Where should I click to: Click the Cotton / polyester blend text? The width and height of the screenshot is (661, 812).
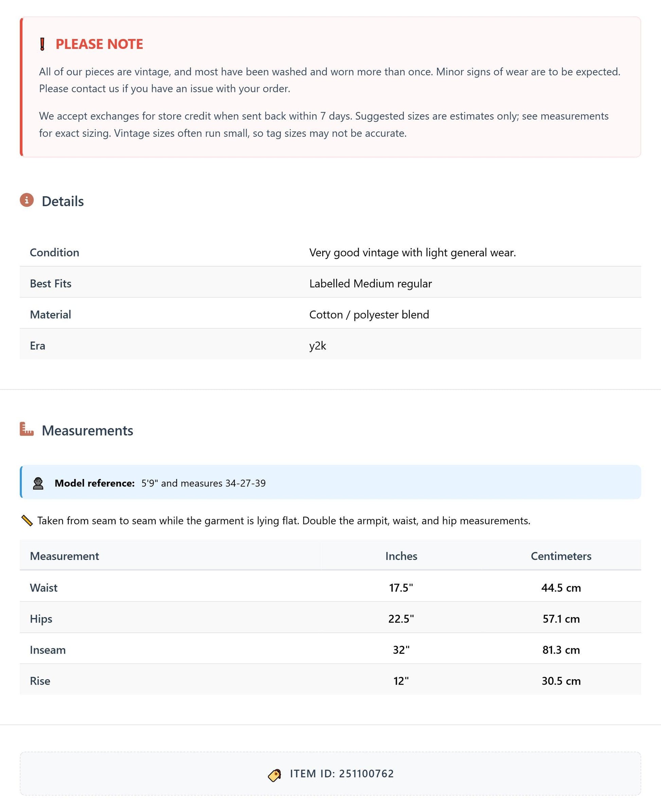369,315
